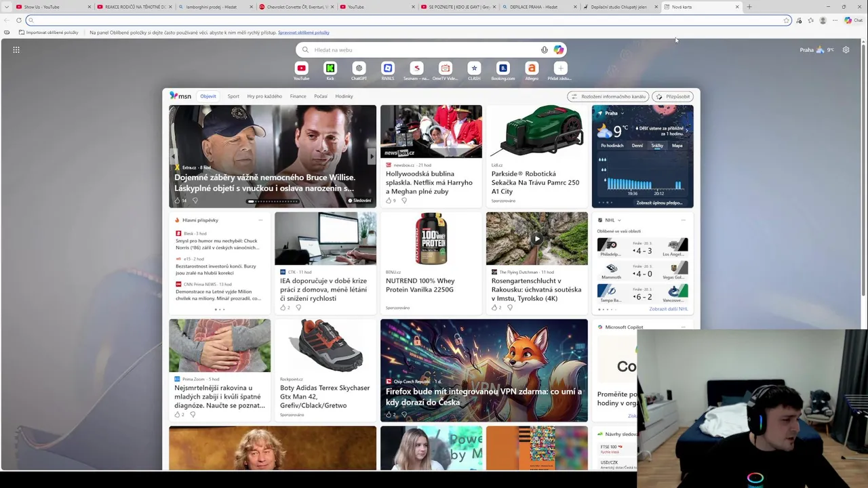Click Spravovat oblíbené položky link
The image size is (868, 488).
304,33
